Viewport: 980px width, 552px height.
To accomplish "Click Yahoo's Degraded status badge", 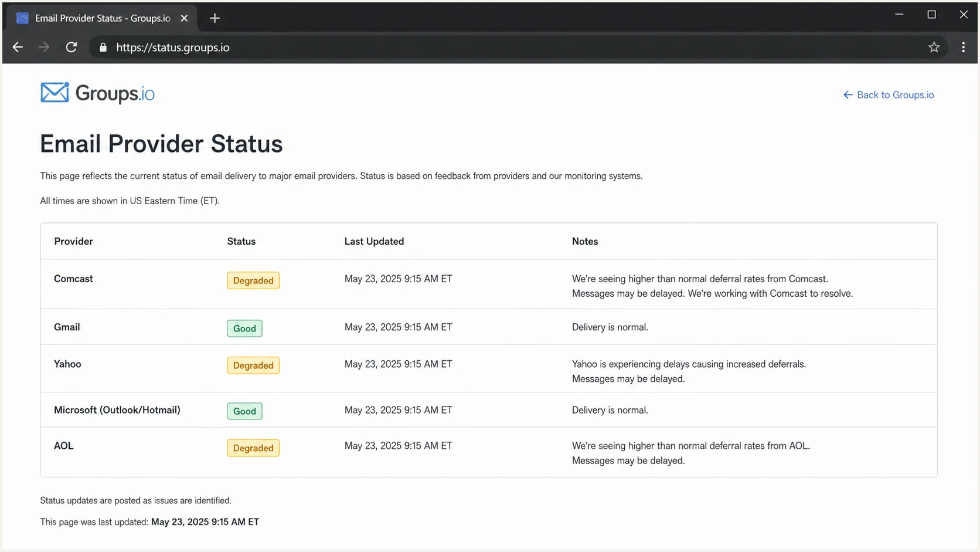I will (x=253, y=365).
